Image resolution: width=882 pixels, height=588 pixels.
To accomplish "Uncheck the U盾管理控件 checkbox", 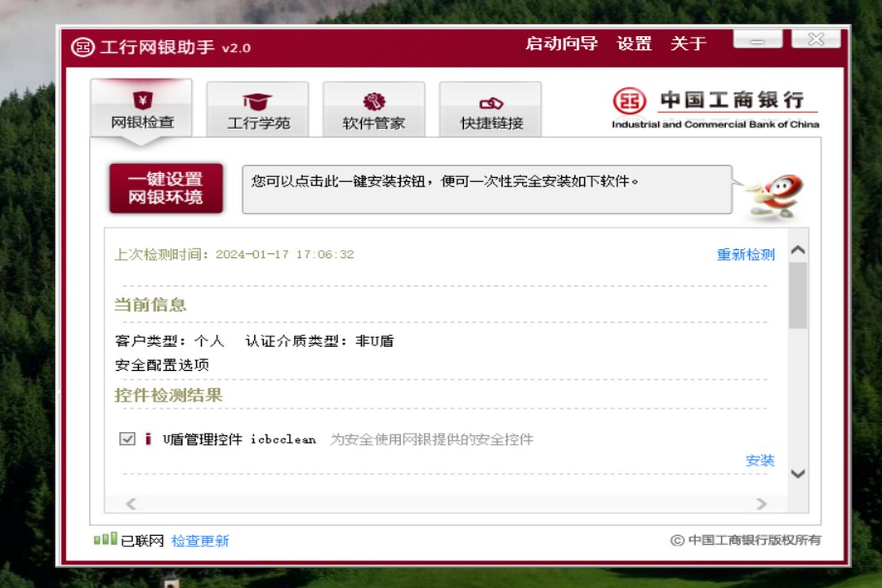I will pos(127,439).
